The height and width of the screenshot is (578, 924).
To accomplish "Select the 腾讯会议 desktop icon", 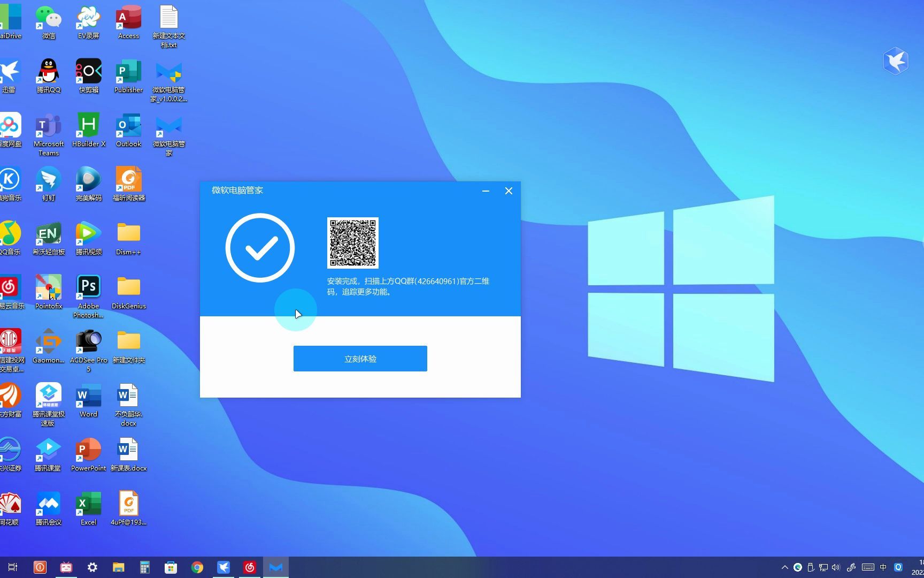I will tap(49, 508).
